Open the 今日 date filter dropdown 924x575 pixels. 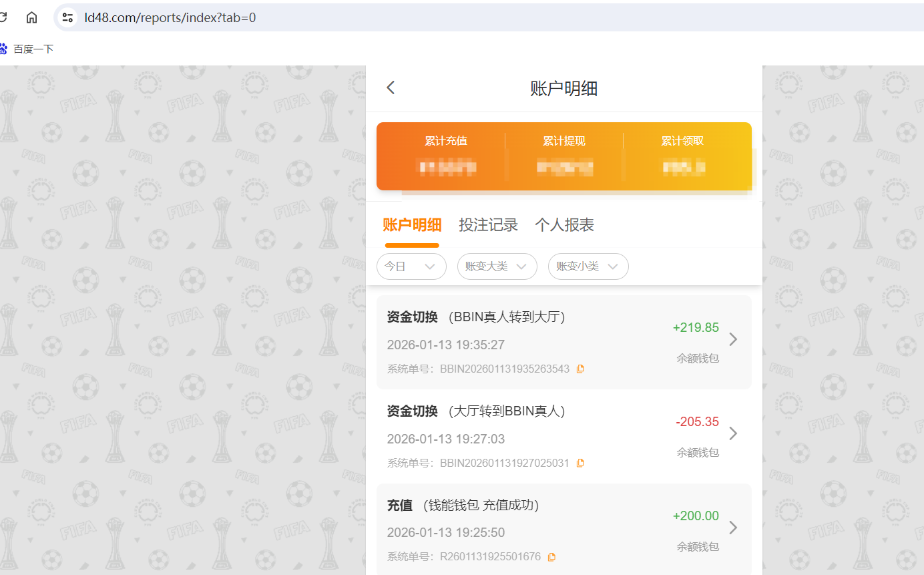point(411,266)
